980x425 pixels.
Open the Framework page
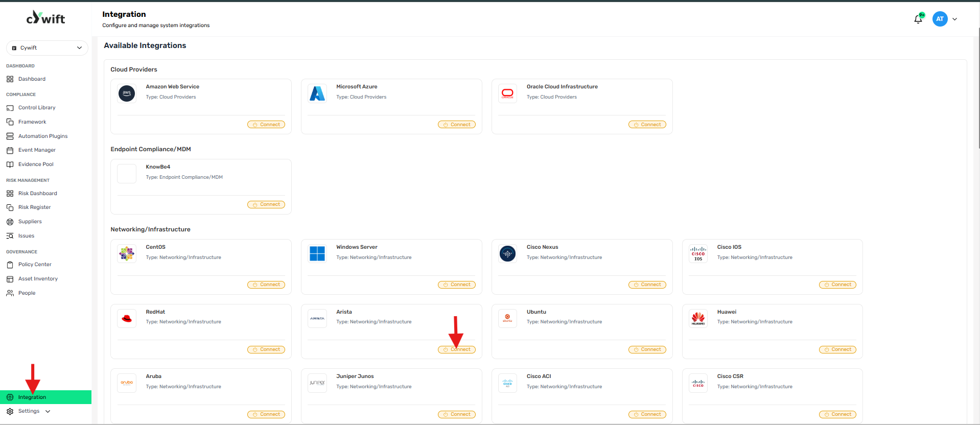coord(32,122)
